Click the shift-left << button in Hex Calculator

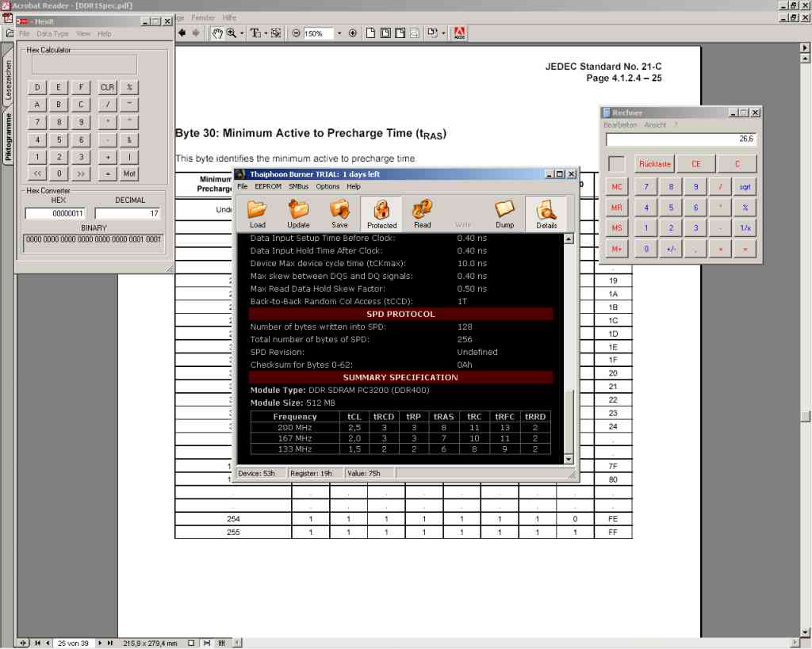(37, 174)
